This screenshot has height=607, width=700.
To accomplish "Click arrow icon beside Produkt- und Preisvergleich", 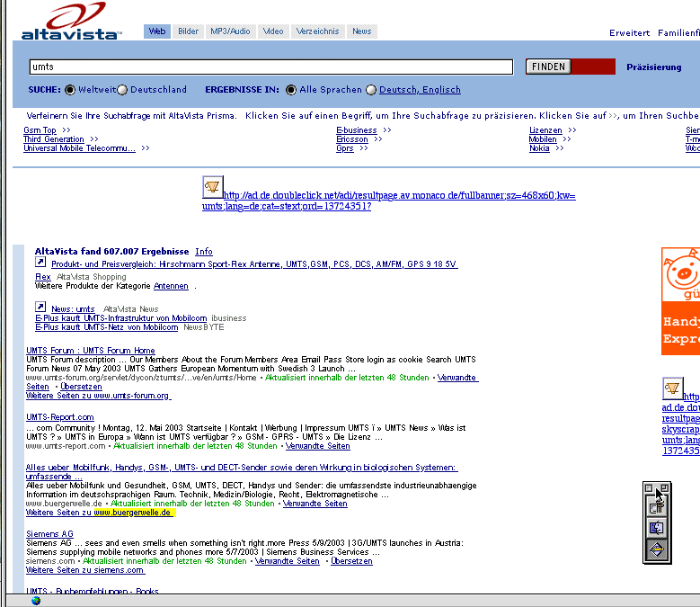I will pos(40,263).
